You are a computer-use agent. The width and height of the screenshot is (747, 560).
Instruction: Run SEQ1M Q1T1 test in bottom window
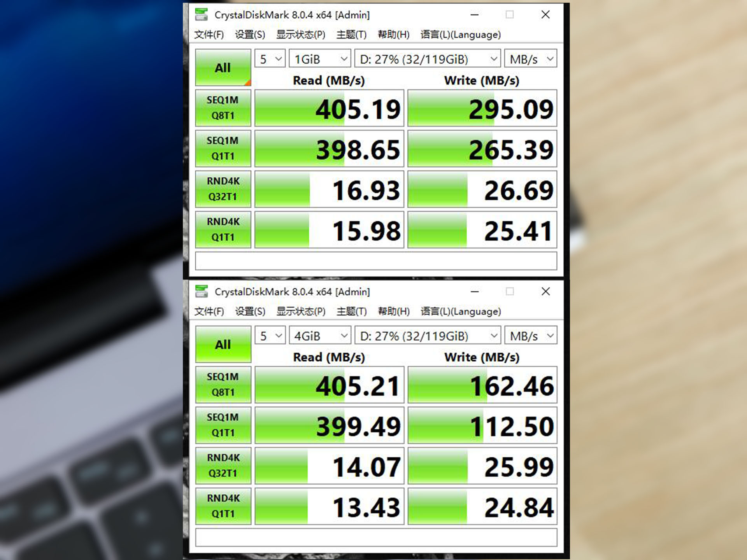pyautogui.click(x=223, y=425)
